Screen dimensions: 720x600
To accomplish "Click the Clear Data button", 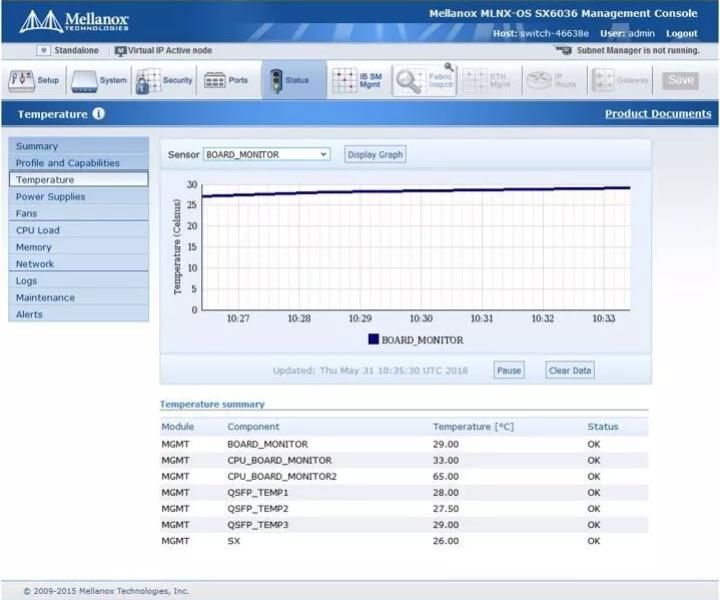I will point(570,370).
